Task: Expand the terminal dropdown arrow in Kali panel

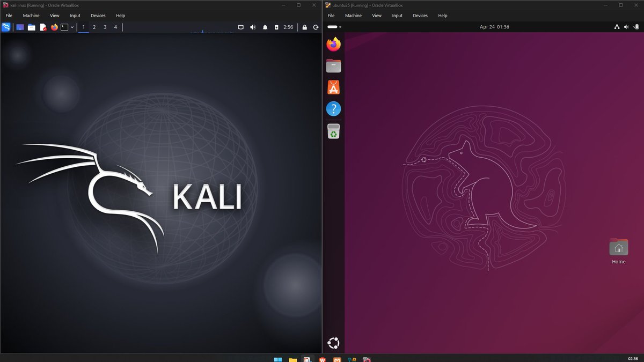Action: point(72,27)
